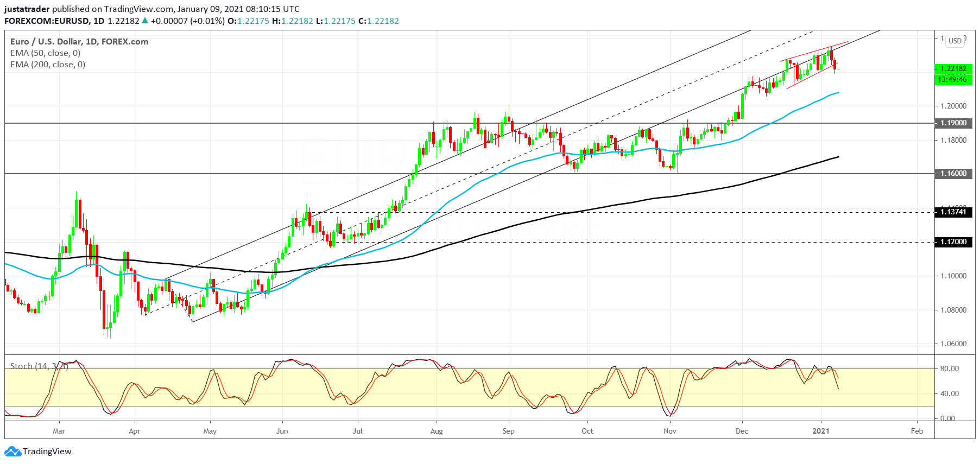Click the 0.00 stochastic scale value

pyautogui.click(x=947, y=418)
